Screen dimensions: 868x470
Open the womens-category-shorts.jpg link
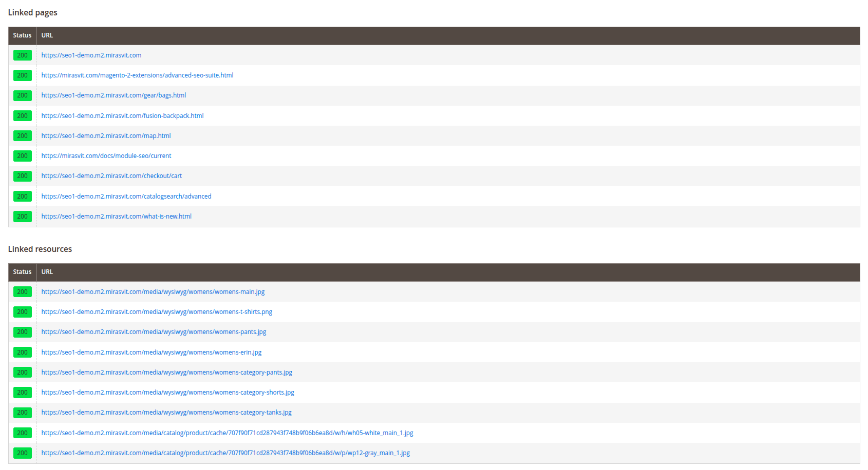coord(167,392)
